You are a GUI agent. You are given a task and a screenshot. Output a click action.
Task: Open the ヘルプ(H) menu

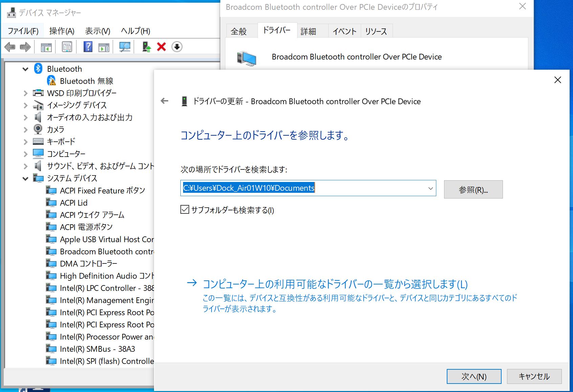pos(135,31)
